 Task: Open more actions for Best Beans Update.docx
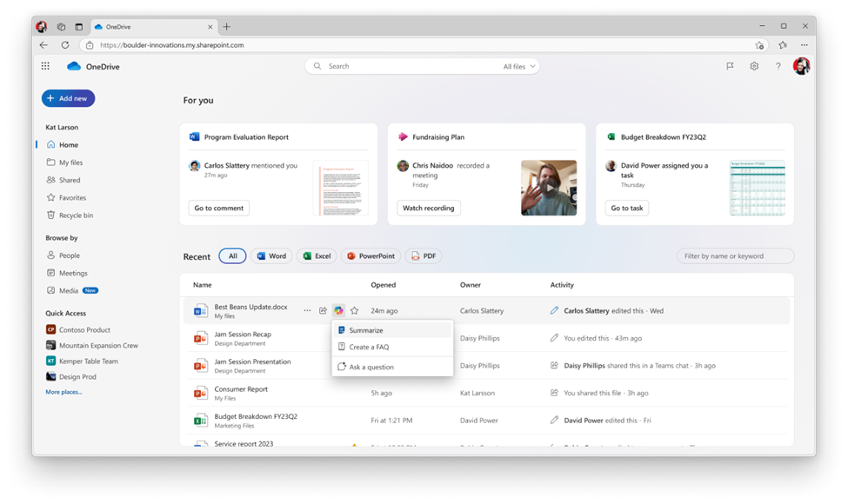coord(307,308)
